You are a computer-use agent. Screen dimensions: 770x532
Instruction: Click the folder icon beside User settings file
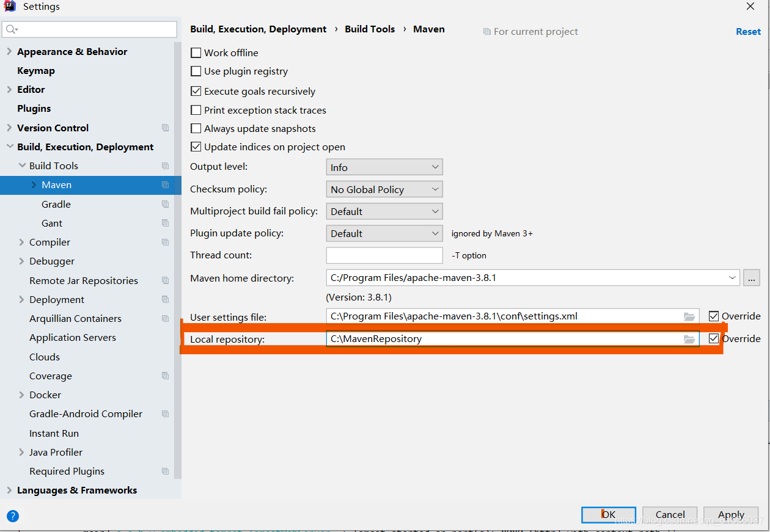coord(689,316)
